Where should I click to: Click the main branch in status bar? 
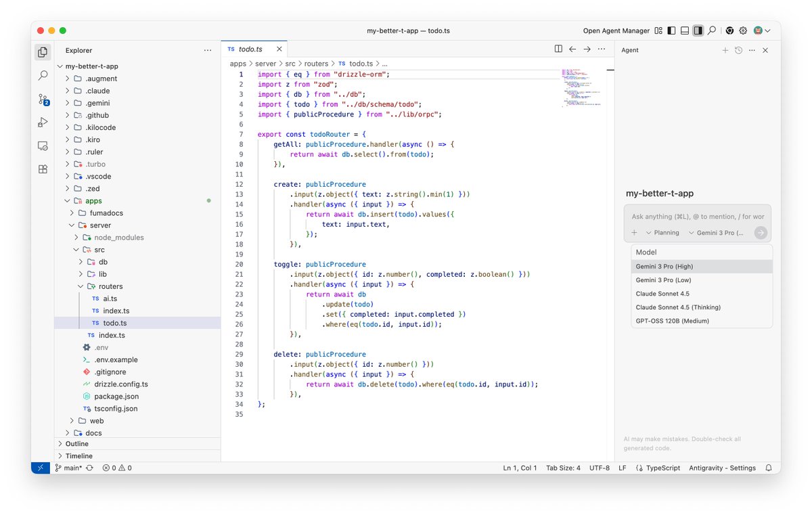pos(68,468)
